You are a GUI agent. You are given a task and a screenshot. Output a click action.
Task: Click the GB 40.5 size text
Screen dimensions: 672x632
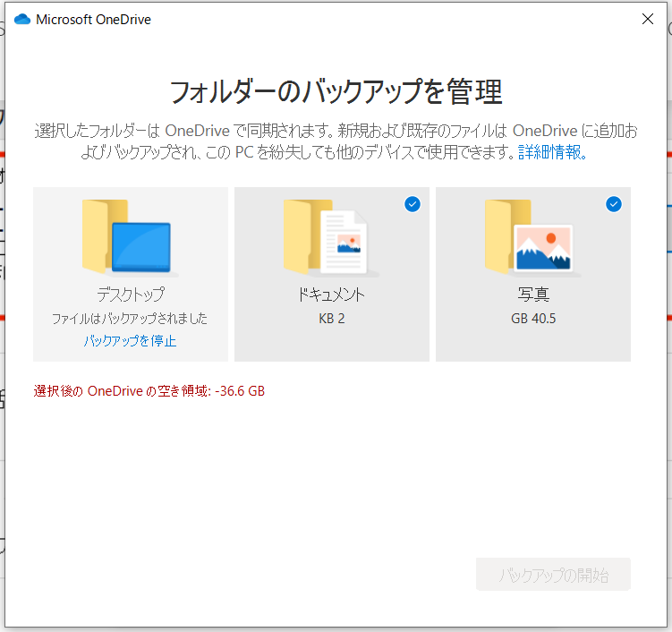point(533,319)
